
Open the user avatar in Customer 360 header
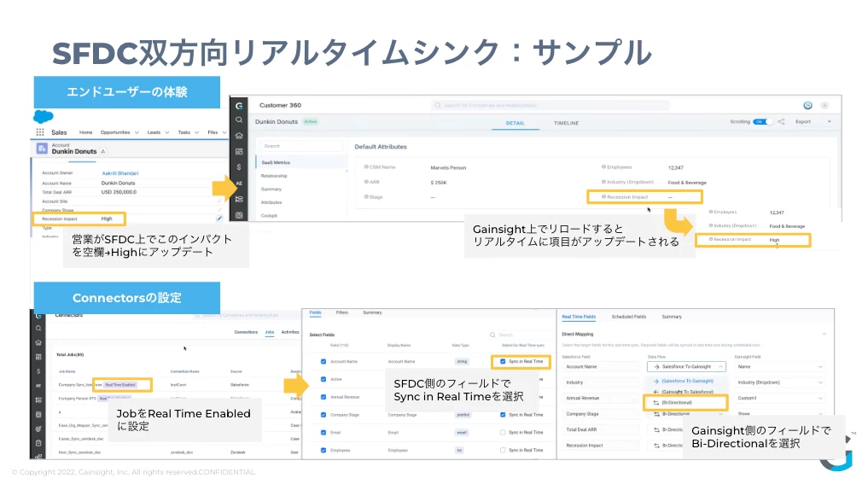click(x=824, y=105)
